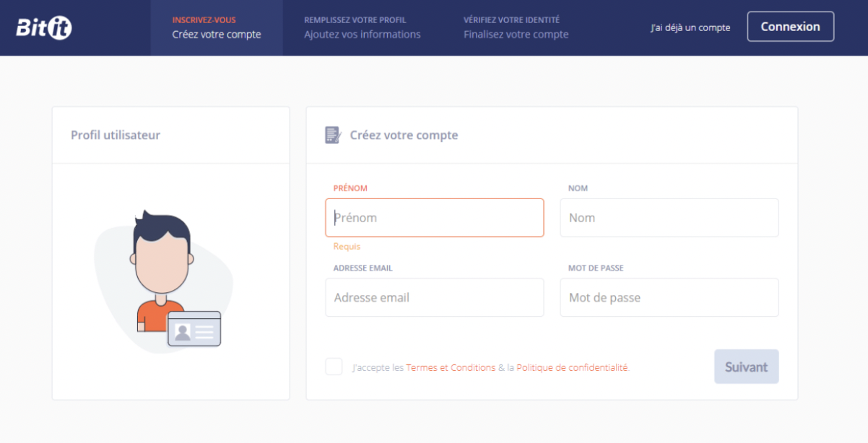Click the user avatar illustration

click(162, 278)
